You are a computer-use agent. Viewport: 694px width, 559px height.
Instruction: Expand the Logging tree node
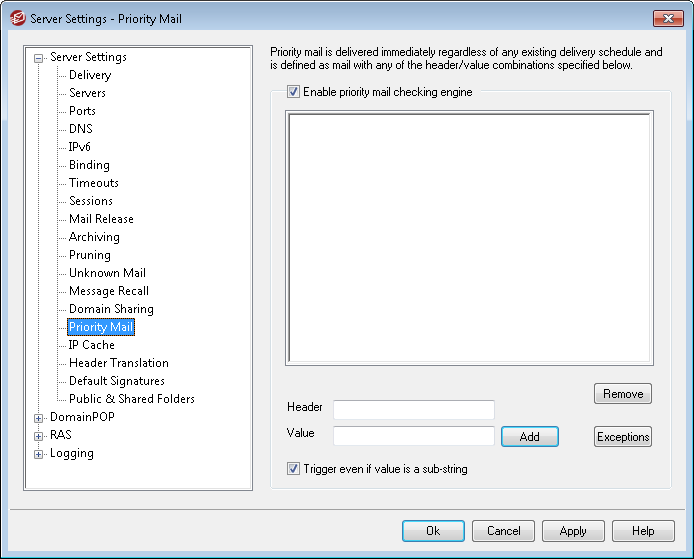39,454
